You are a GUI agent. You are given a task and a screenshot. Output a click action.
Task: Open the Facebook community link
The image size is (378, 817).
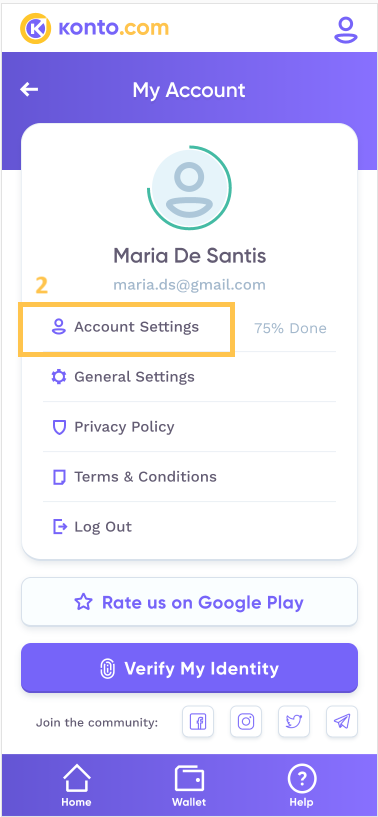[198, 722]
